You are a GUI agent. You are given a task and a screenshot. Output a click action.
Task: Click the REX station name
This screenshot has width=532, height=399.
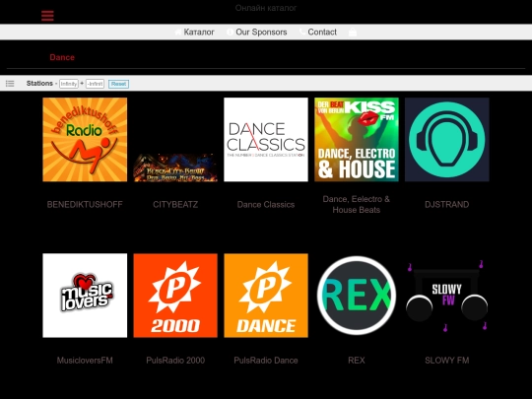pos(357,361)
